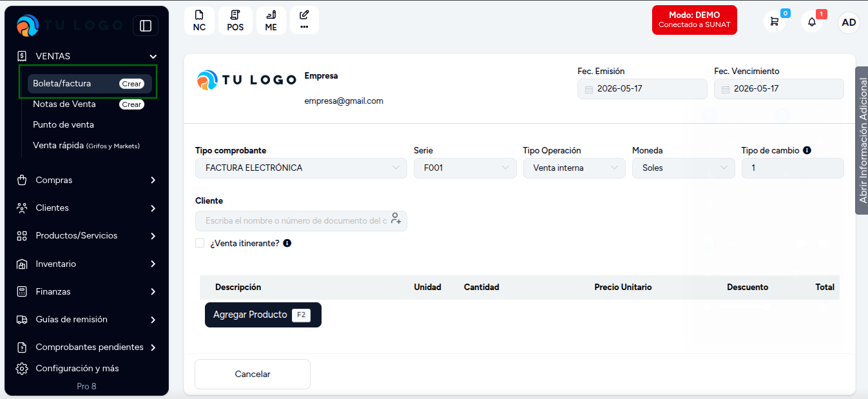
Task: Open the Moneda Soles dropdown
Action: (684, 168)
